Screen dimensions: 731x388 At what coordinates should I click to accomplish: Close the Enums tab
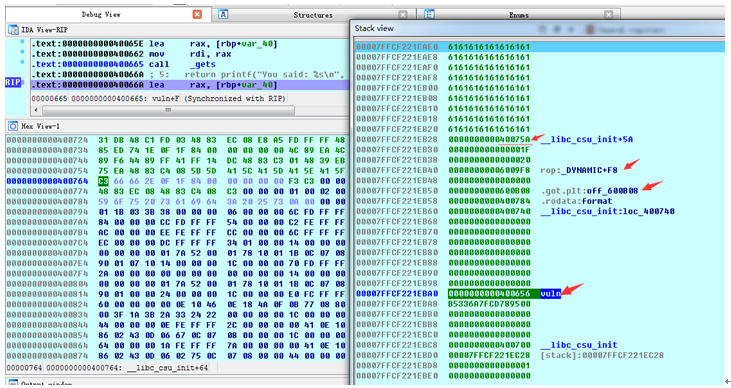(608, 15)
